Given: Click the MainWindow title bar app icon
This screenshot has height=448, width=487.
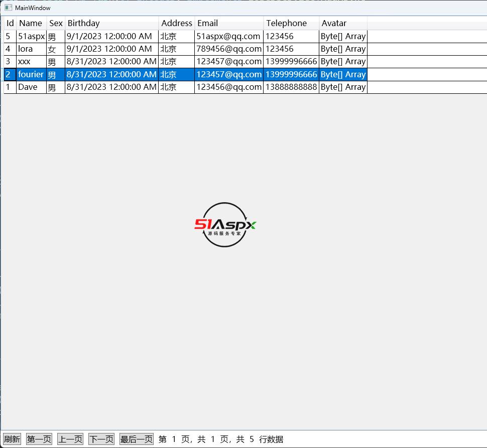Looking at the screenshot, I should click(x=8, y=8).
